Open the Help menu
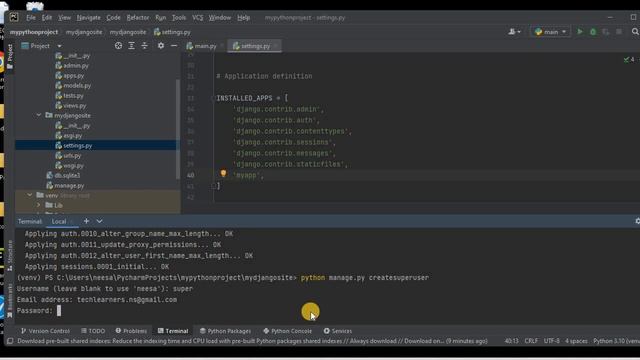640x360 pixels. click(244, 18)
